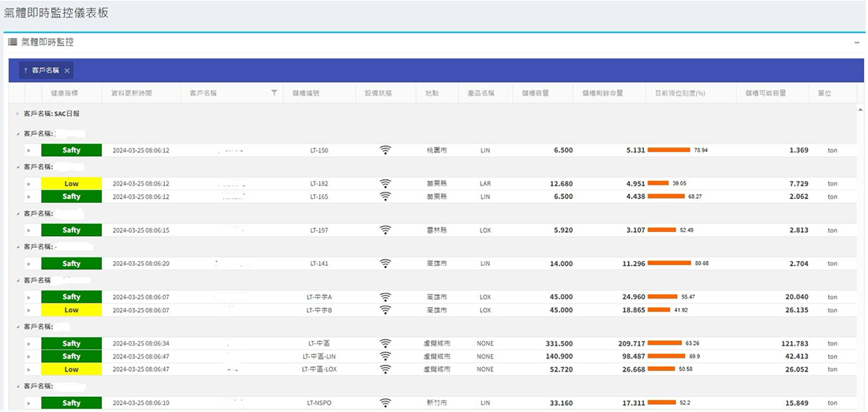The width and height of the screenshot is (868, 412).
Task: Expand detail arrow of LT-150 row
Action: (28, 151)
